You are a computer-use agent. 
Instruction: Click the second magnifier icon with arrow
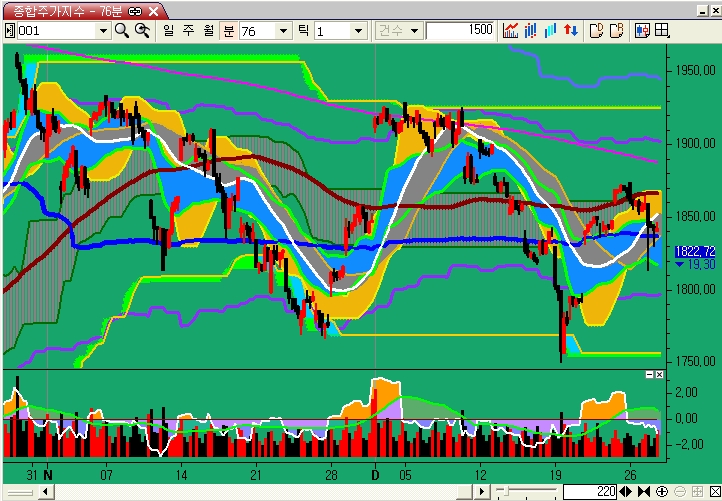tap(142, 31)
